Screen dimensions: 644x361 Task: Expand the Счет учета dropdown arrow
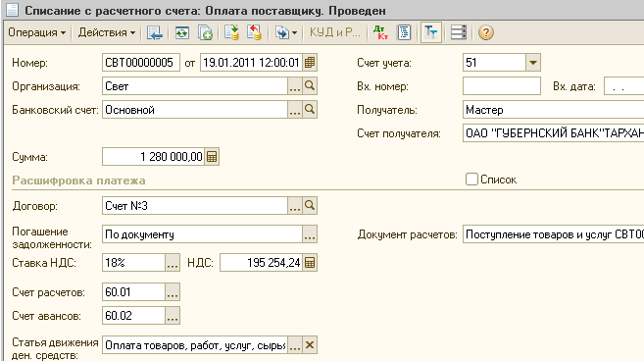[x=533, y=63]
